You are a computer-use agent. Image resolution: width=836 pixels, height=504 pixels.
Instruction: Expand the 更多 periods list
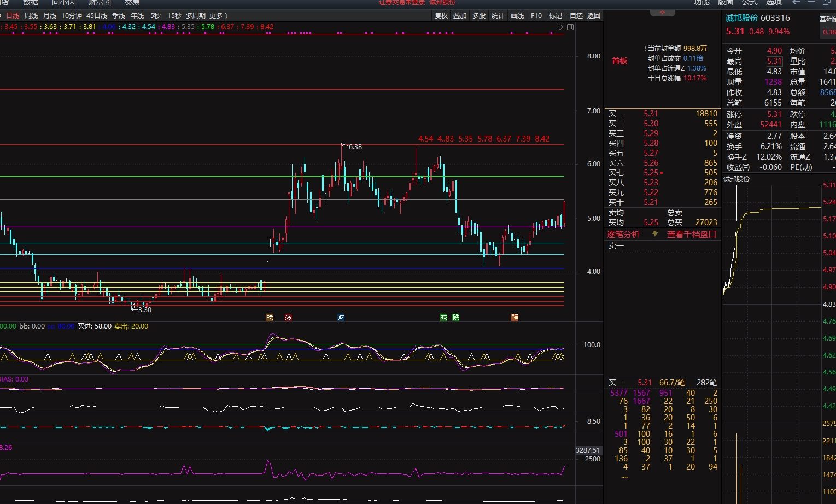(x=218, y=16)
